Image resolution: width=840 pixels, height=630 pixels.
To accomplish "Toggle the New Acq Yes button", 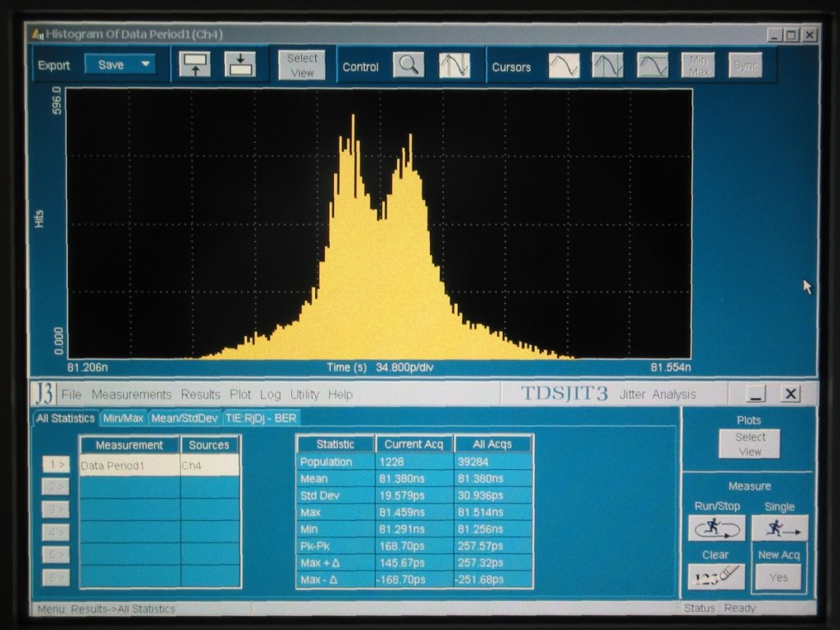I will (x=778, y=577).
